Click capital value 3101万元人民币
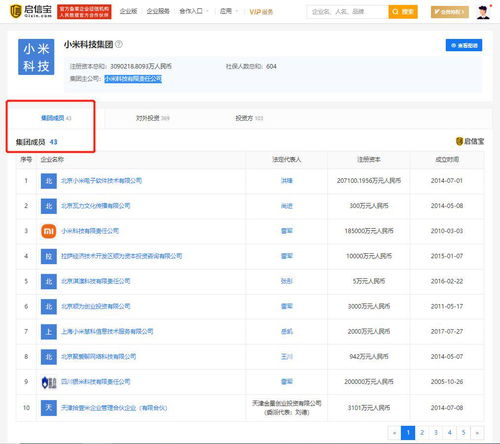500x444 pixels. click(x=369, y=408)
